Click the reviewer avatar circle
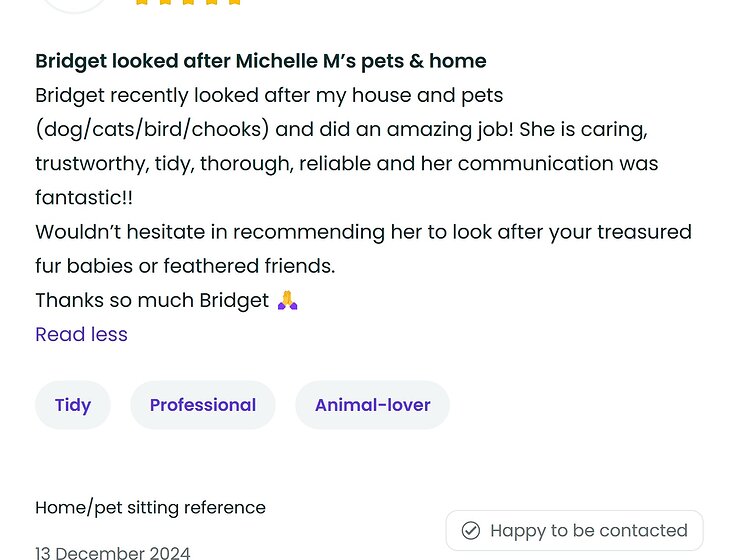This screenshot has height=560, width=730. (75, 3)
